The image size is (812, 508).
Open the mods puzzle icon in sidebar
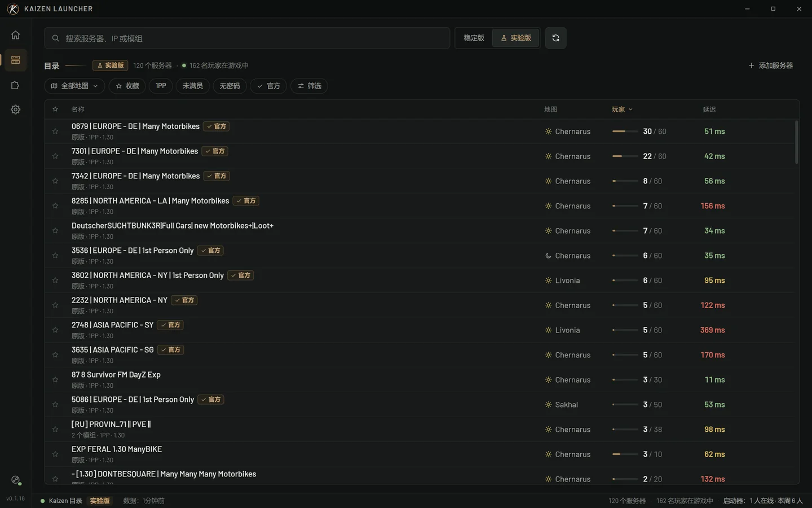pyautogui.click(x=15, y=85)
